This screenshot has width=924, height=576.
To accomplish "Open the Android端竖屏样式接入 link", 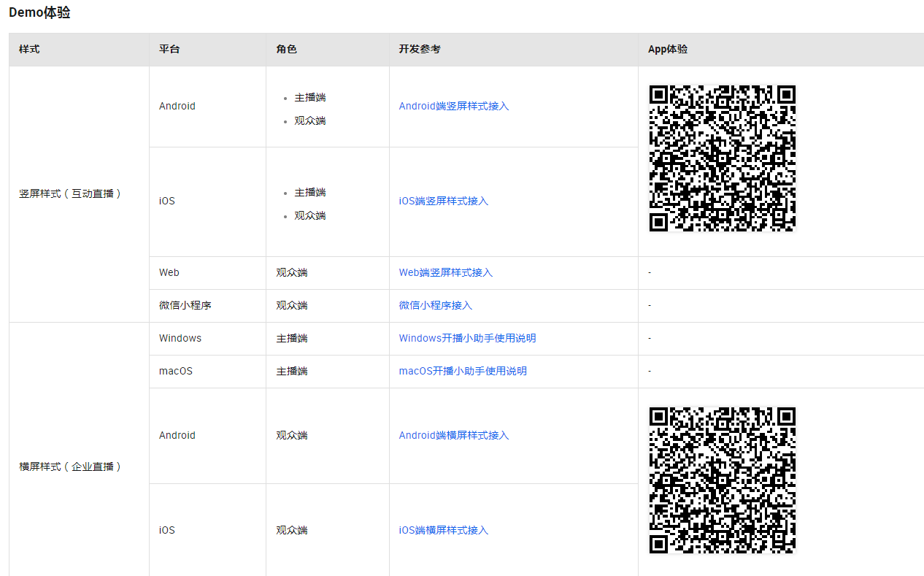I will point(454,106).
